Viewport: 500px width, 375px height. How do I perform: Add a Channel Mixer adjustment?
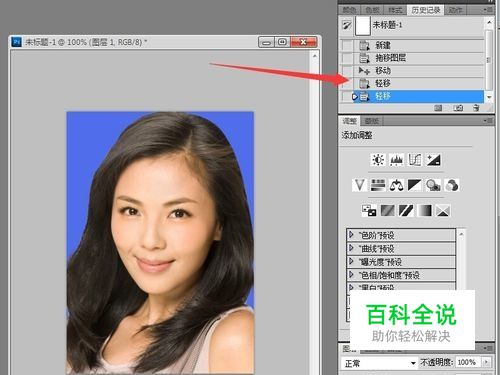click(452, 185)
